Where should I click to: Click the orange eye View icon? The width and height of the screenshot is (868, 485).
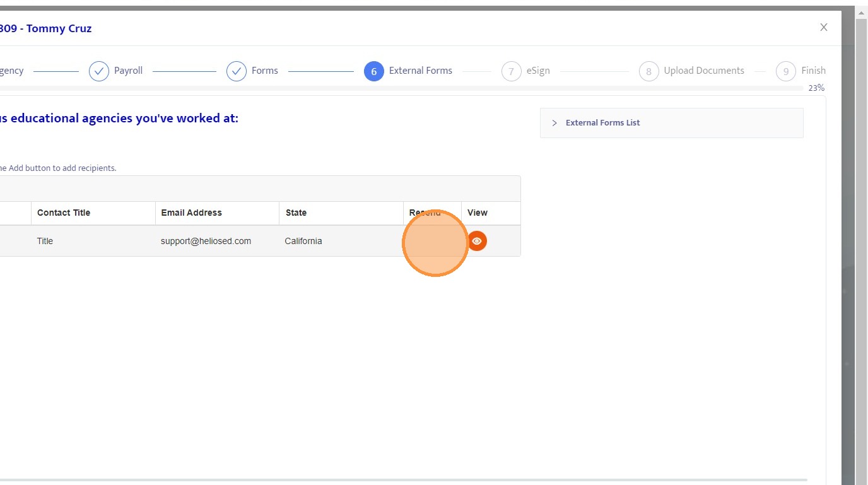477,241
